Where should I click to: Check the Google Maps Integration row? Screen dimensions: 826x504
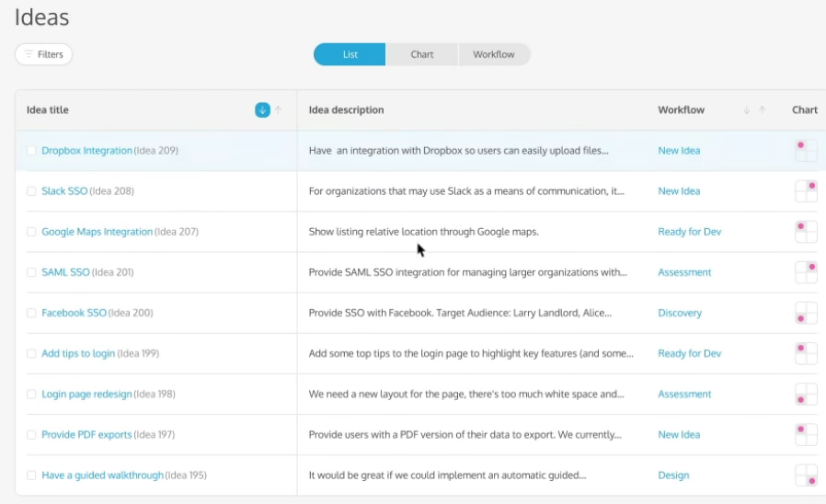coord(31,233)
